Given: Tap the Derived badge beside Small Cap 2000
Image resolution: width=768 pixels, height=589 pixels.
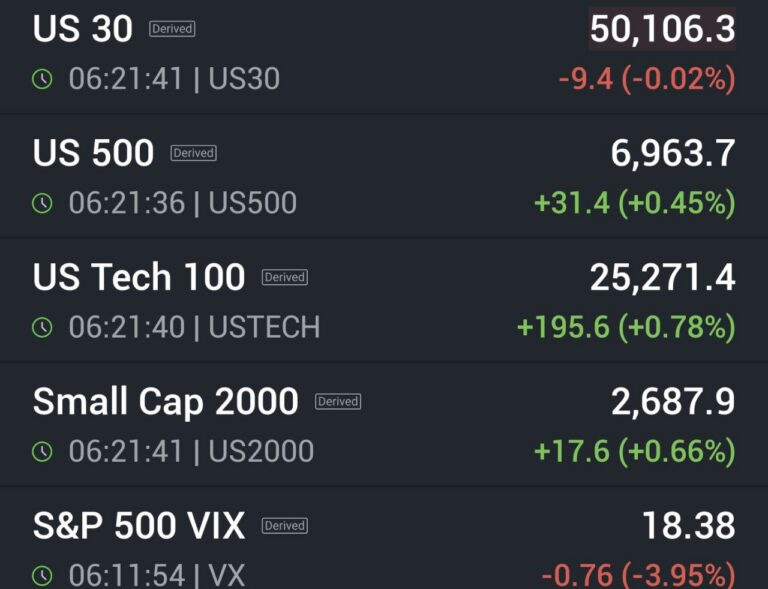Looking at the screenshot, I should coord(338,401).
